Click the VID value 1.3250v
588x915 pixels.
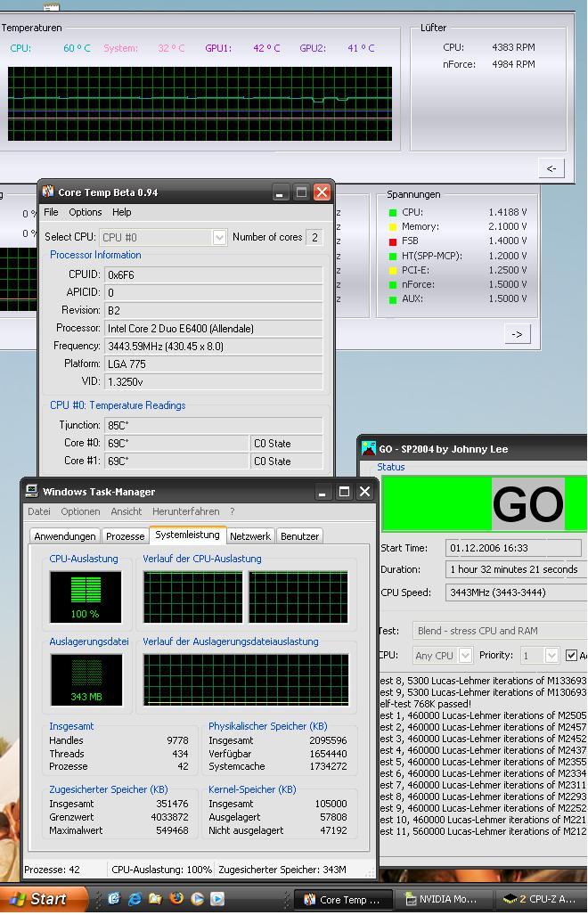(214, 381)
